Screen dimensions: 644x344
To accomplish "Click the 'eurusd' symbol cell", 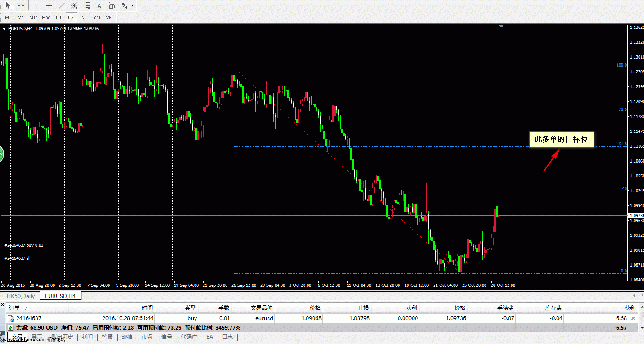I will tap(264, 318).
